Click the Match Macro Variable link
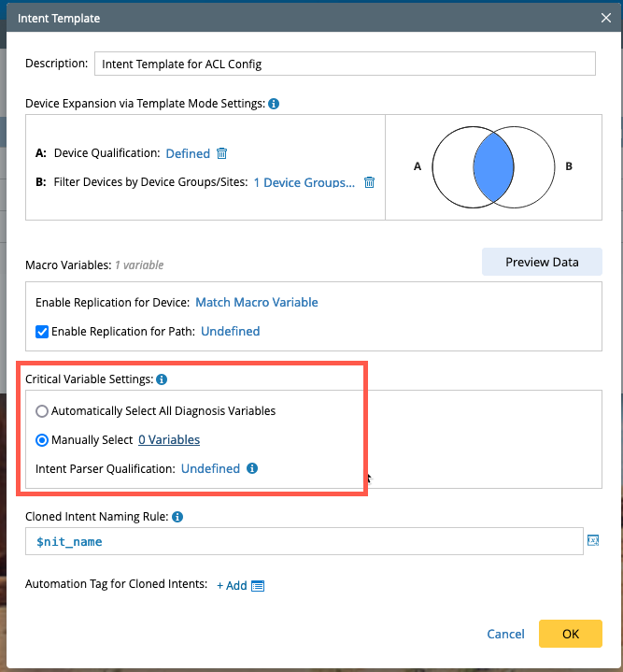623x672 pixels. point(257,302)
